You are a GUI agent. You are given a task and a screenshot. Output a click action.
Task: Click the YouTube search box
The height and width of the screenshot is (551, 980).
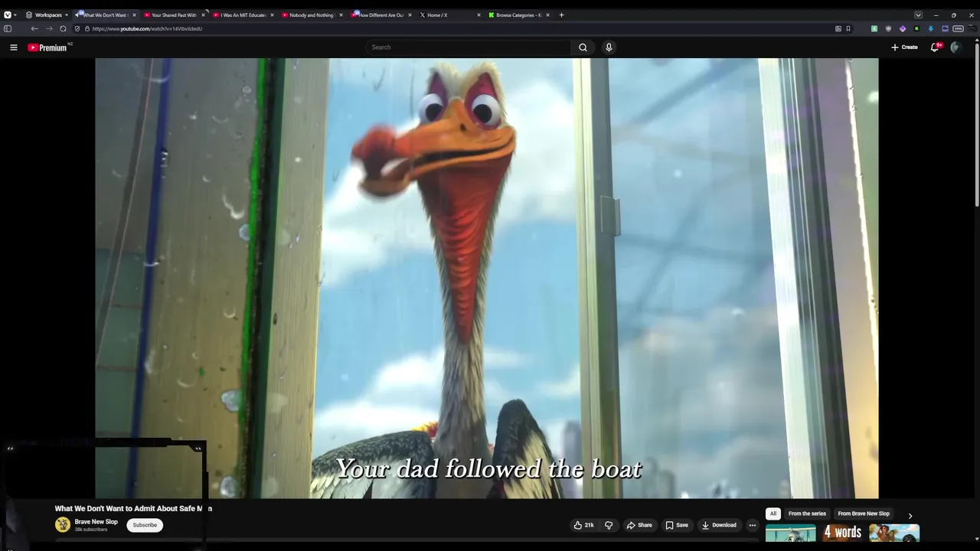click(469, 47)
